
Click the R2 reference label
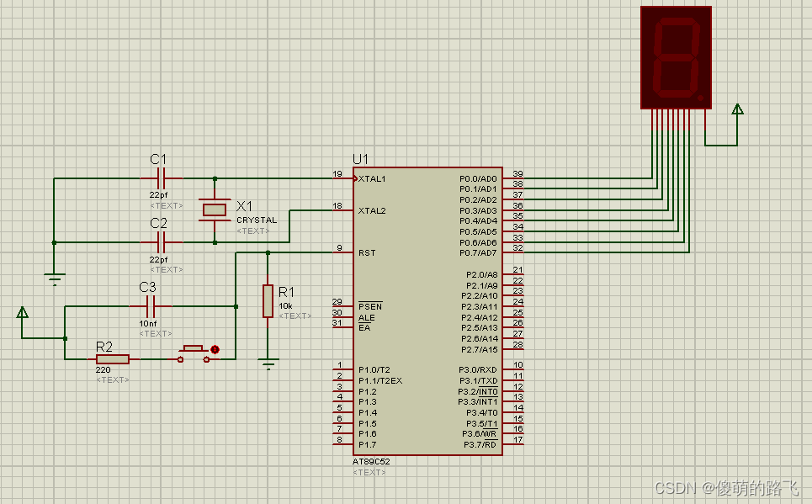pos(104,347)
